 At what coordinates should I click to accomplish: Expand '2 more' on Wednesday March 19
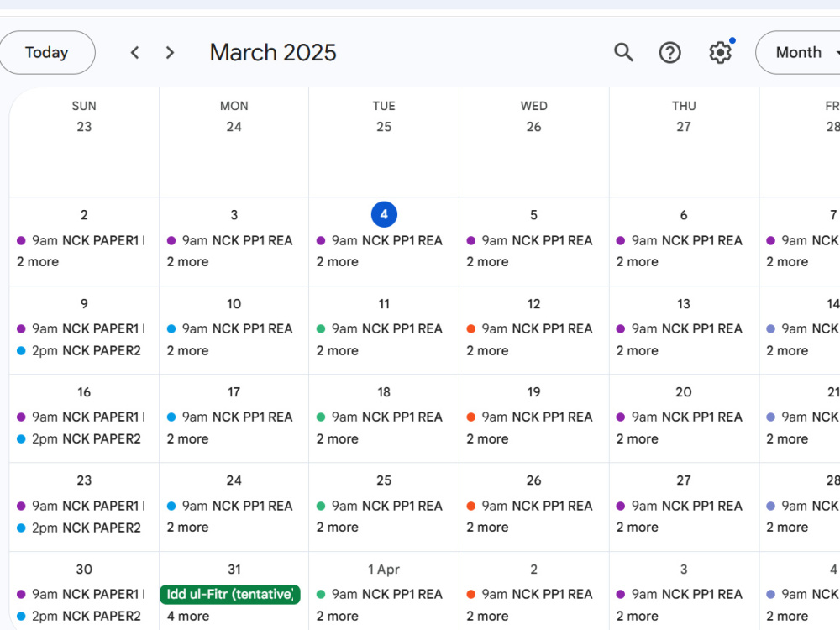click(x=487, y=439)
